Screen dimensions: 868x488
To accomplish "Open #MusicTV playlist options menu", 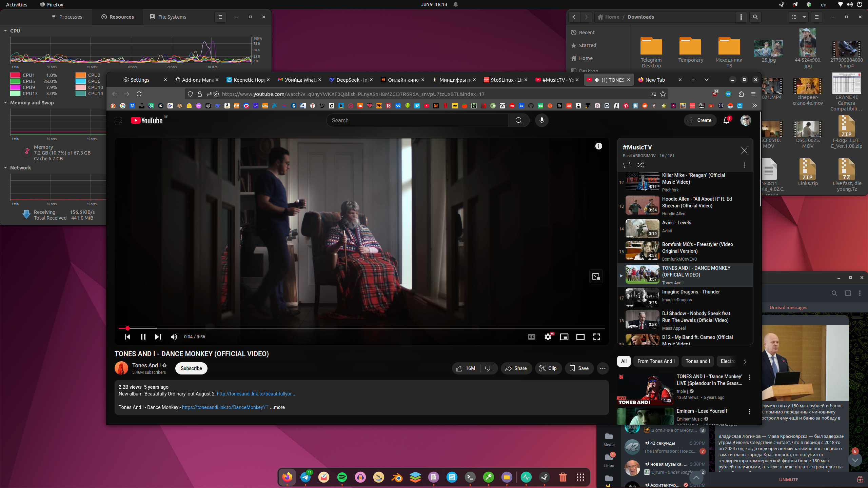I will pyautogui.click(x=744, y=165).
